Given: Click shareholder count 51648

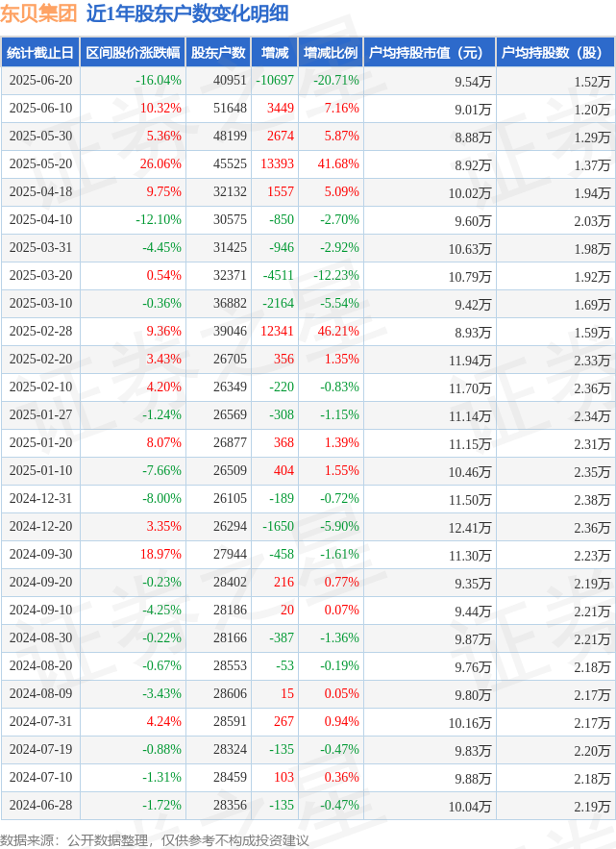Looking at the screenshot, I should [230, 108].
